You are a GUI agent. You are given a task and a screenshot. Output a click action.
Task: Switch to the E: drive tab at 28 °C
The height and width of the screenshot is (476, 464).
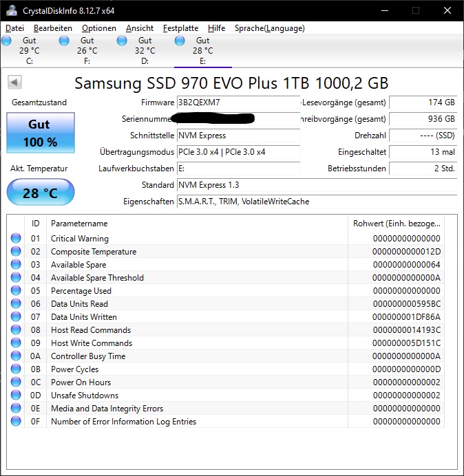point(202,51)
